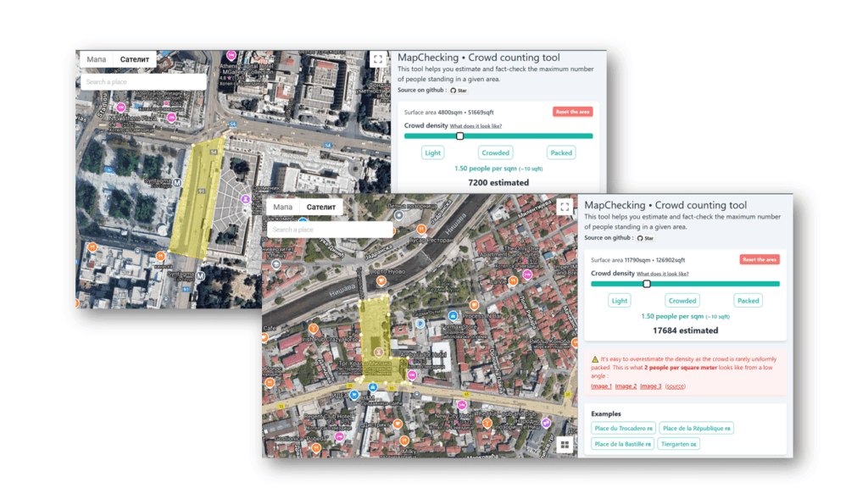Viewport: 868px width, 488px height.
Task: Click crowd density slider handle in Athens panel
Action: 459,136
